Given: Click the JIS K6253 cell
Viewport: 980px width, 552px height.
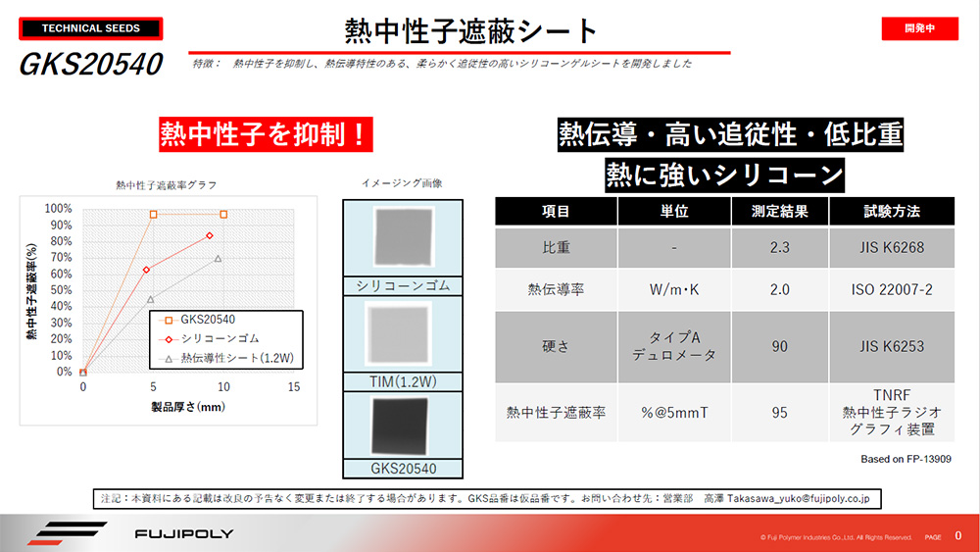Looking at the screenshot, I should click(892, 346).
